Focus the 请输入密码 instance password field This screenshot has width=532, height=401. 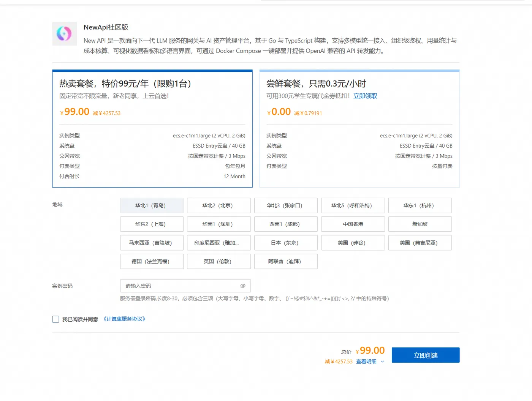[185, 286]
